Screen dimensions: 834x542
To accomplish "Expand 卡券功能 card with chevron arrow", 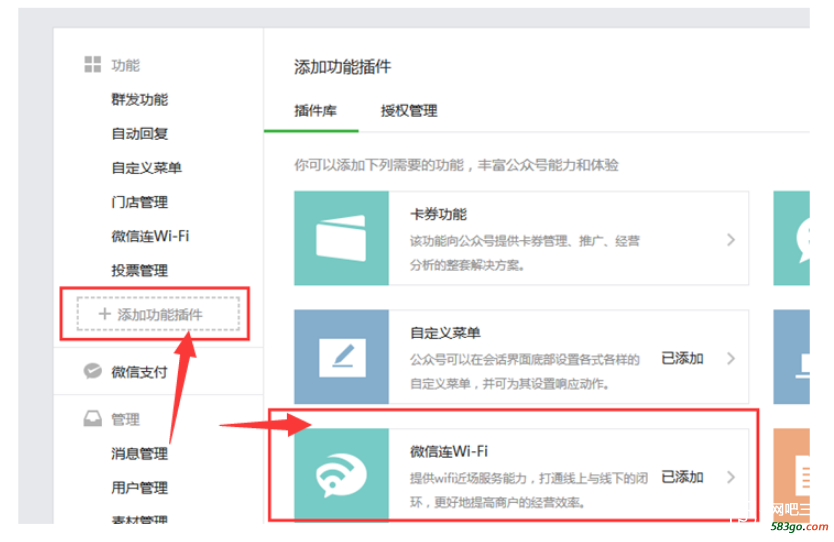I will [x=731, y=240].
